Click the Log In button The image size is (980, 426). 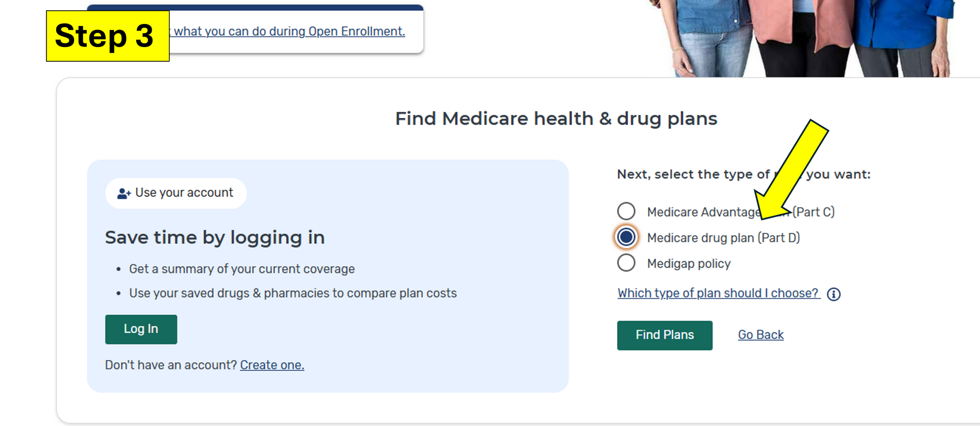click(x=141, y=330)
